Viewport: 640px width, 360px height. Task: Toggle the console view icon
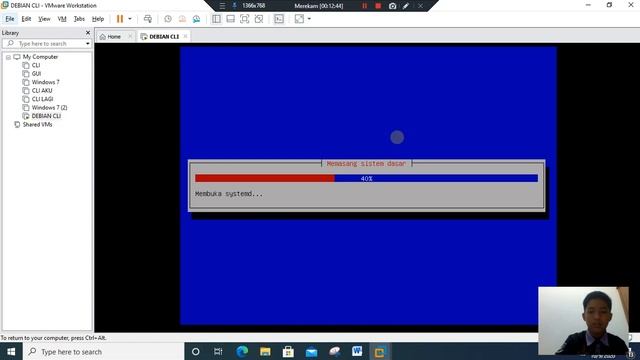[x=279, y=19]
